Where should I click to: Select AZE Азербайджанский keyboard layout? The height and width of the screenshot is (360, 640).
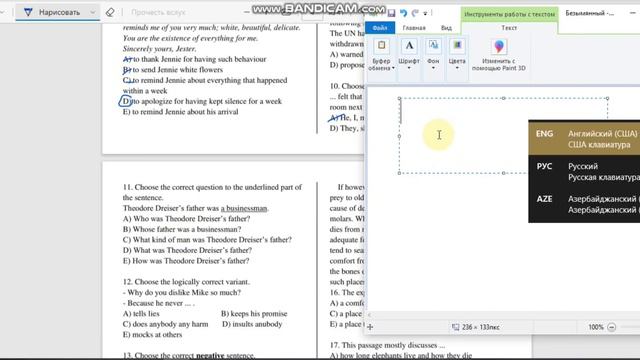pos(584,204)
